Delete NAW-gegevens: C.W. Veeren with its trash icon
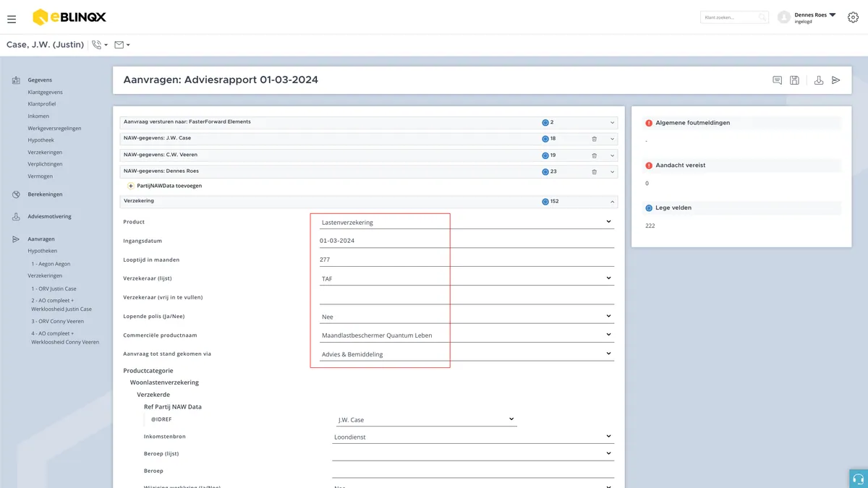 595,155
